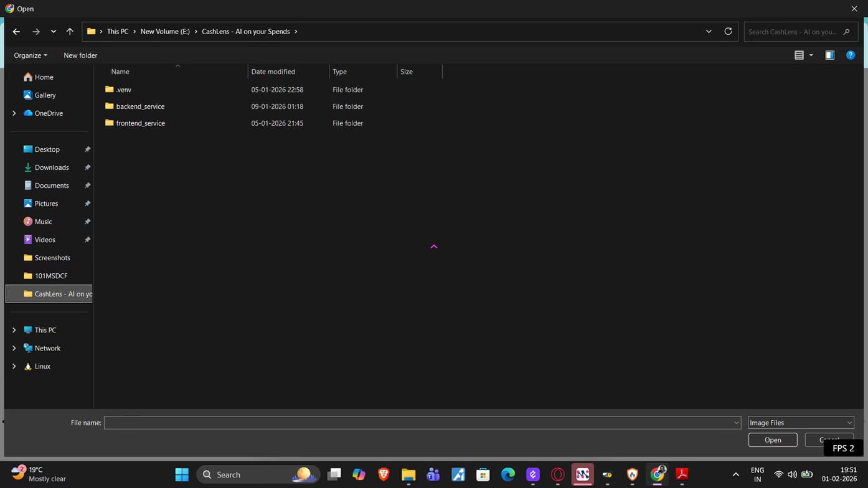Select the .venv folder
Image resolution: width=868 pixels, height=488 pixels.
tap(123, 90)
